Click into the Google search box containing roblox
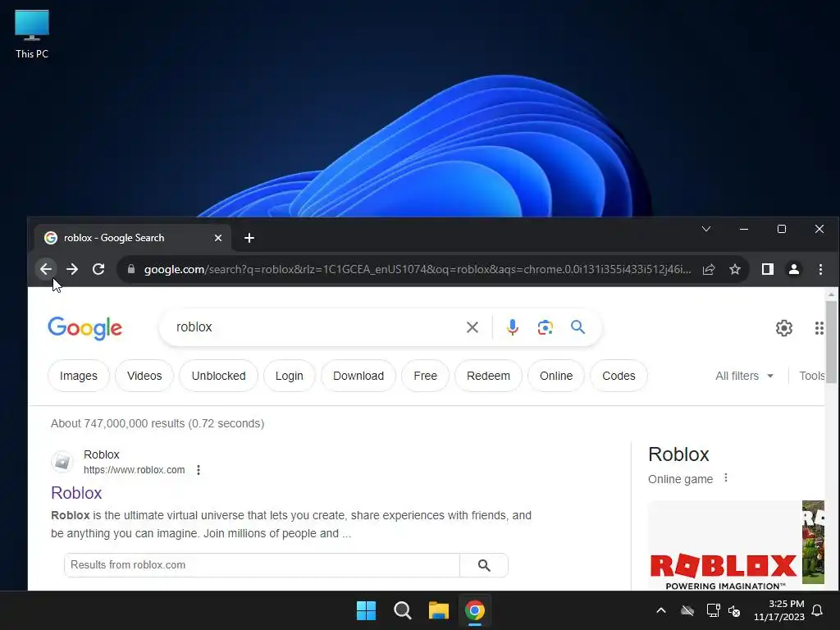This screenshot has height=630, width=840. 316,326
